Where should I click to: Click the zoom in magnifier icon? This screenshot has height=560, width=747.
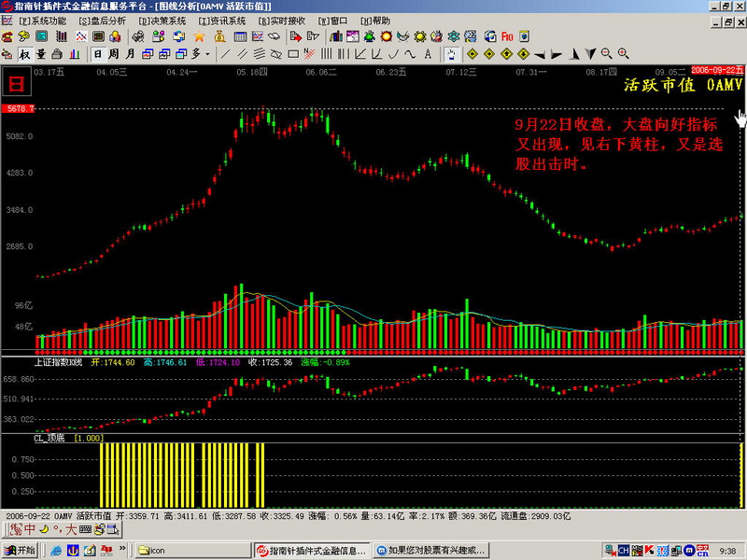coord(623,54)
